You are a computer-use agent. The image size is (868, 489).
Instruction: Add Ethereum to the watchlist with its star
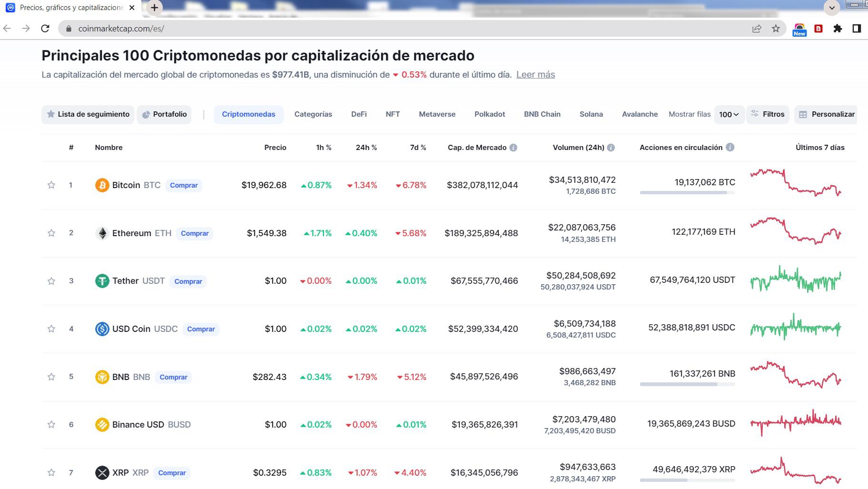[x=51, y=233]
